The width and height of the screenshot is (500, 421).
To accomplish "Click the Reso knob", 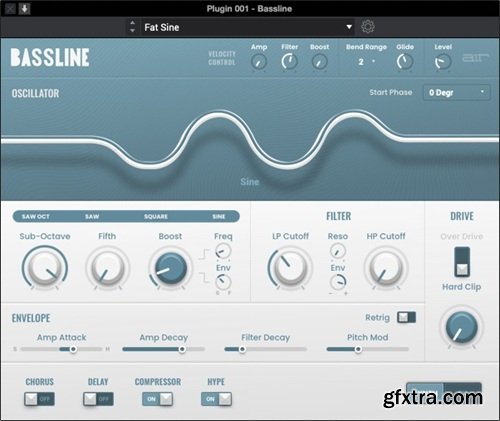I will [x=338, y=251].
